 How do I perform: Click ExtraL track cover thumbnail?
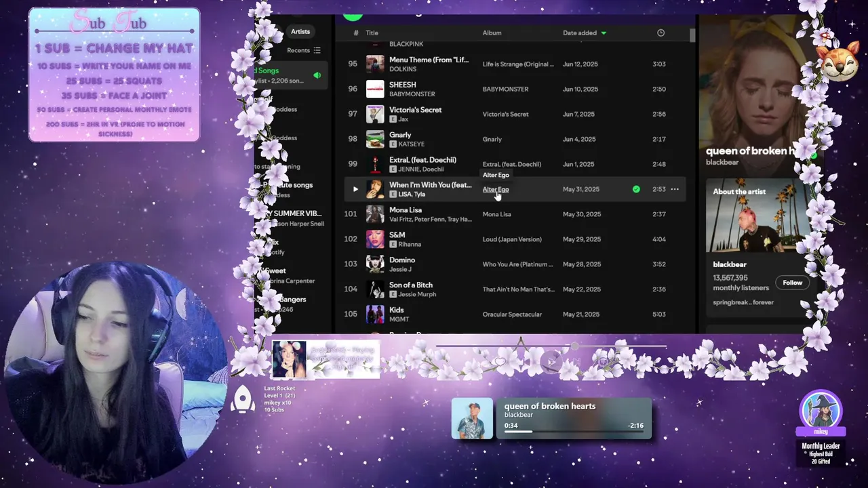tap(375, 164)
